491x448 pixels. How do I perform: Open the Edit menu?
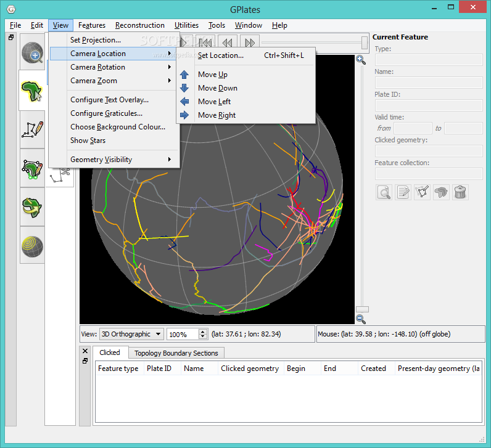pos(36,25)
